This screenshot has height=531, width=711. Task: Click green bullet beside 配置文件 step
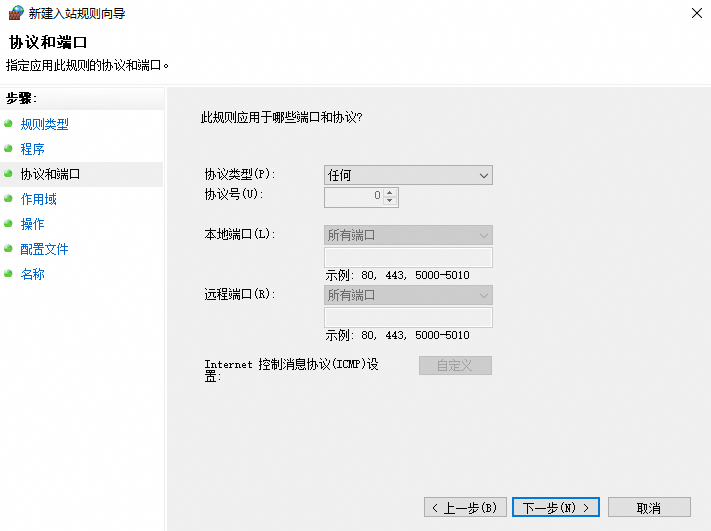(x=9, y=249)
